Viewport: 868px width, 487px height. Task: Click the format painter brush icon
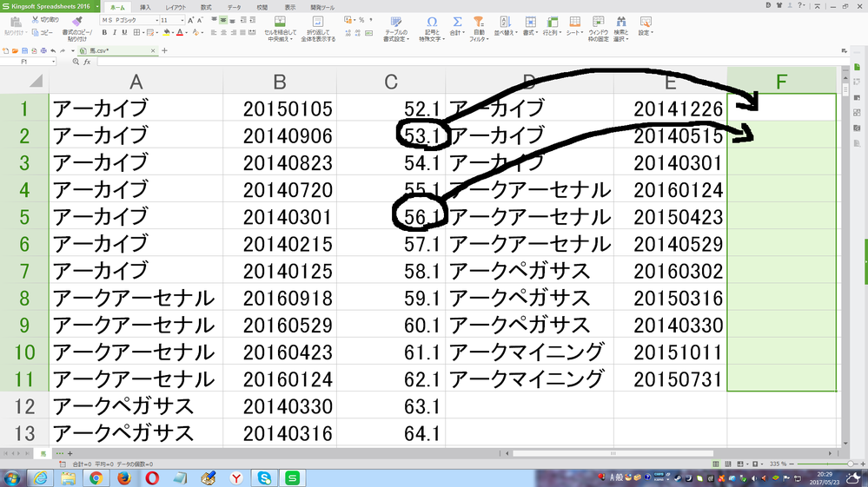pyautogui.click(x=76, y=21)
